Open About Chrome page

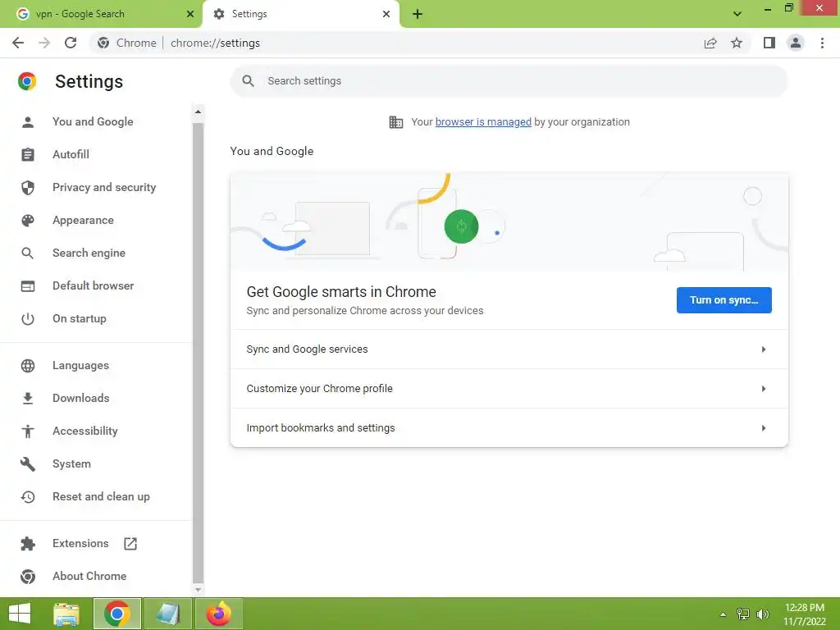coord(89,576)
